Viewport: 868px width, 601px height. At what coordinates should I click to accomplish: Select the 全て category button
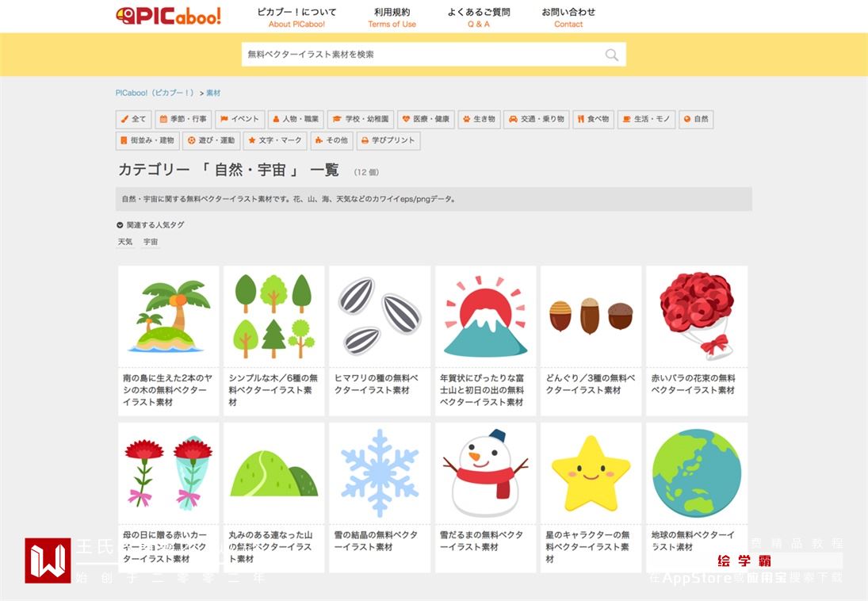pos(133,119)
